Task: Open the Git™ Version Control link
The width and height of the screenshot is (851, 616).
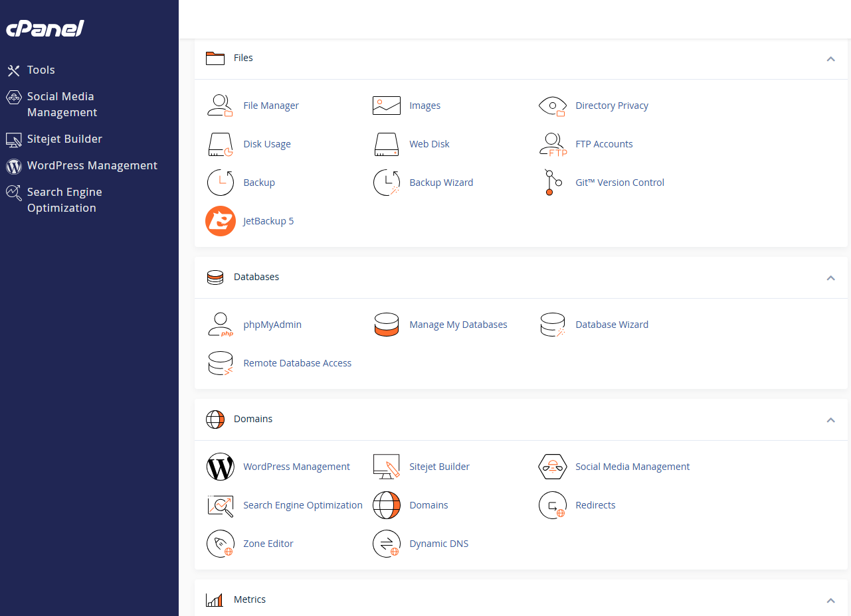Action: pos(620,183)
